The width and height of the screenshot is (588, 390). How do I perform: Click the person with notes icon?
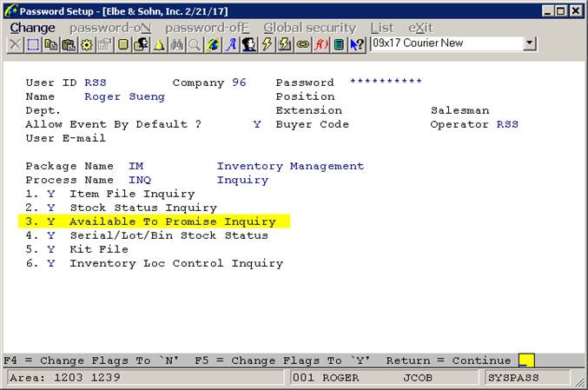pyautogui.click(x=141, y=45)
